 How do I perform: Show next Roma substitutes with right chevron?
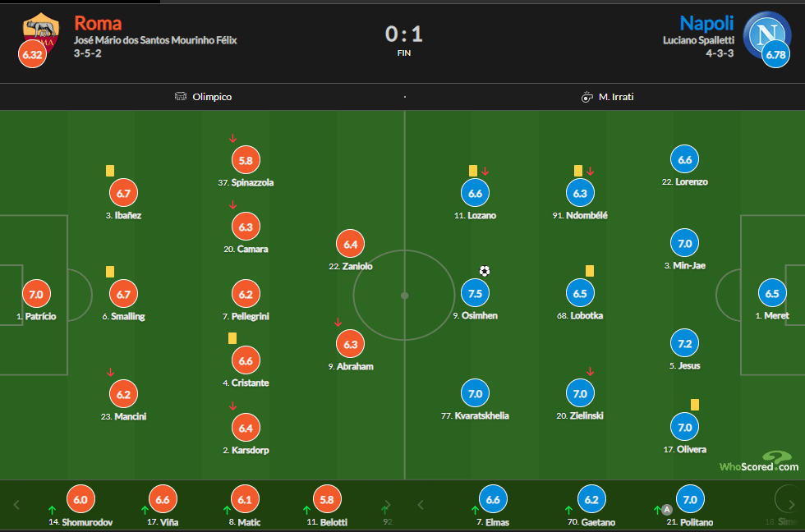(x=388, y=505)
